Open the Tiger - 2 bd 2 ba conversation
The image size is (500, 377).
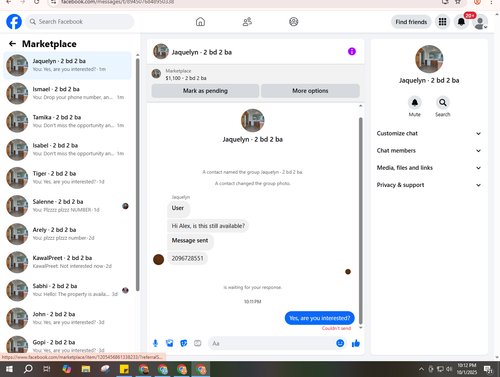tap(67, 178)
